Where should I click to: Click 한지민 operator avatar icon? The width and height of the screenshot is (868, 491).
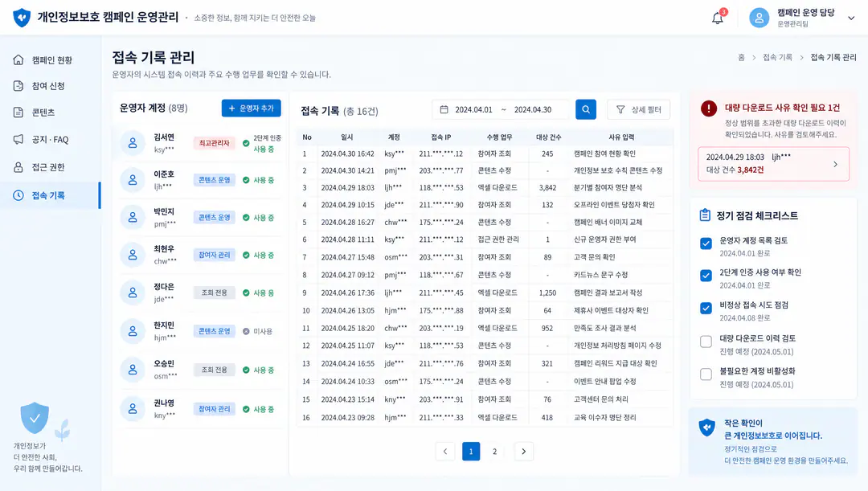[133, 331]
